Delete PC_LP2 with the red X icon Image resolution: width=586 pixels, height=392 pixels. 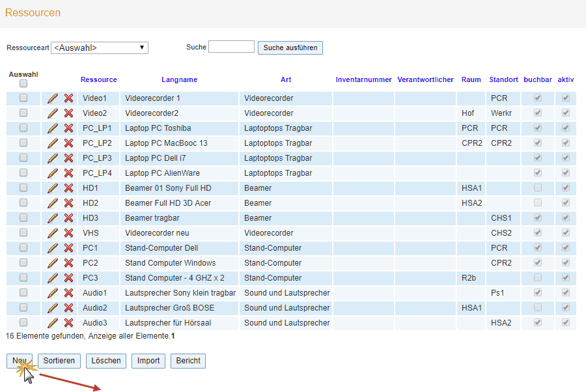click(68, 143)
